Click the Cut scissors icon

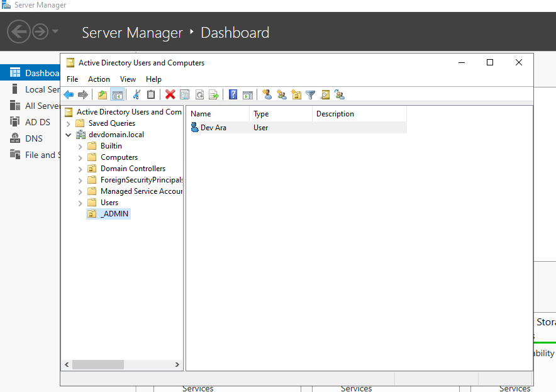tap(136, 95)
